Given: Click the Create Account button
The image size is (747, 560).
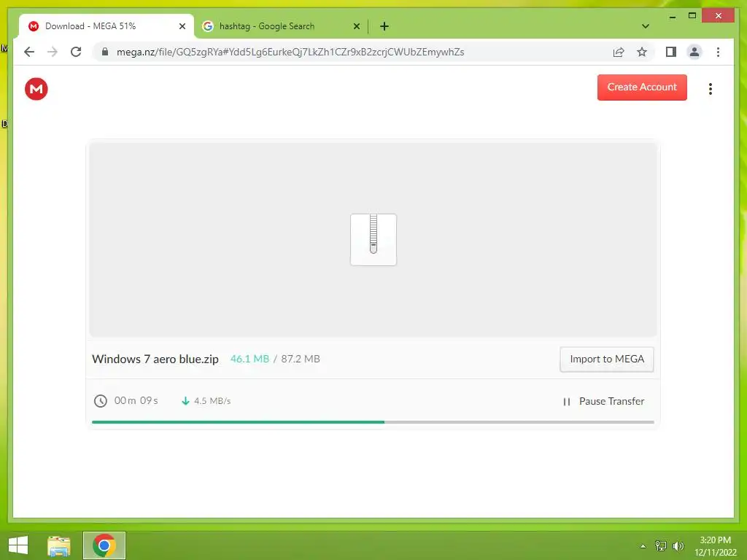Looking at the screenshot, I should (642, 87).
